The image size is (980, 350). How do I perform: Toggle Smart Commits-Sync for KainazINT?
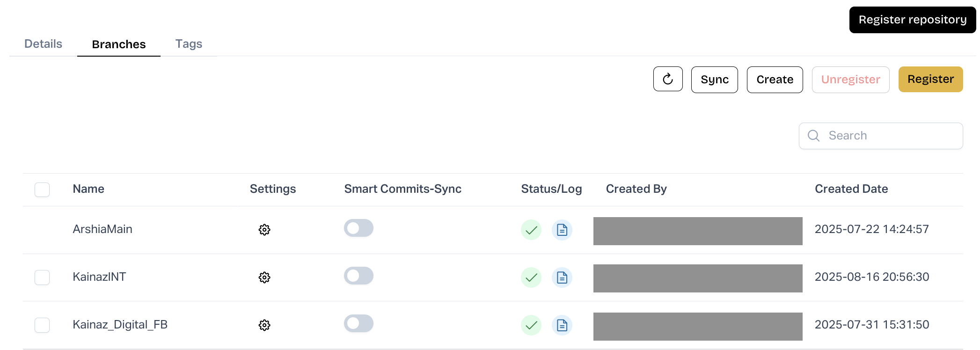[358, 276]
